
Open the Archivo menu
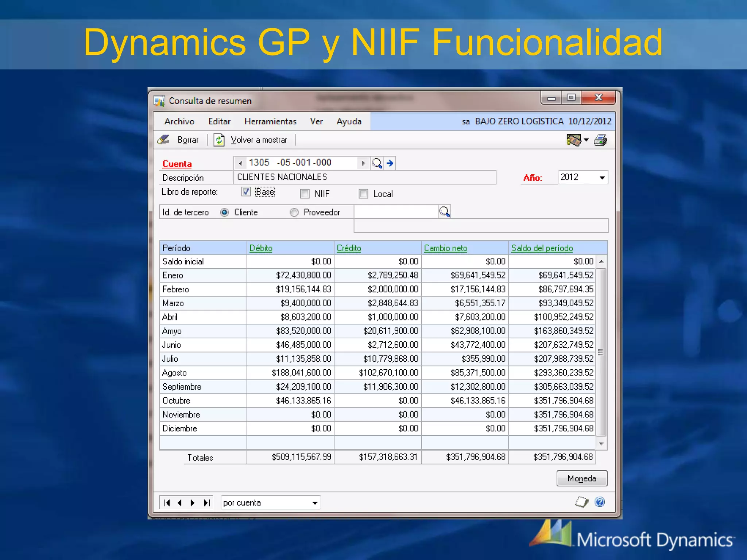point(179,121)
